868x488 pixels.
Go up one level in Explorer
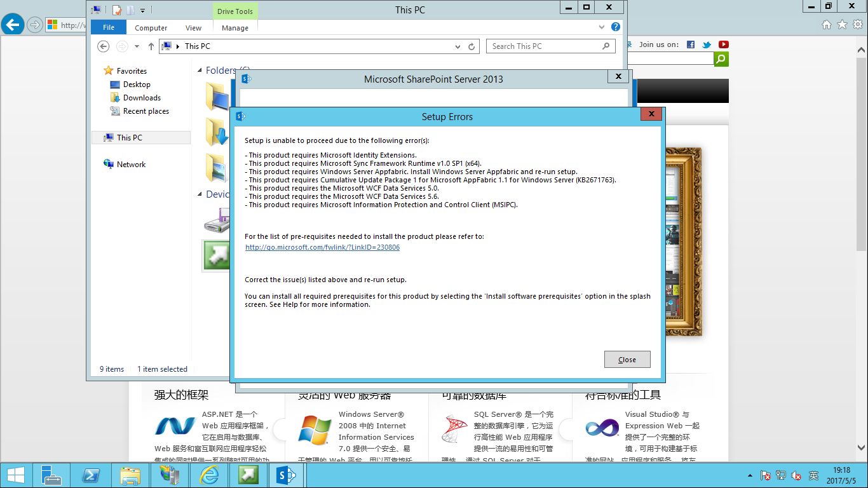click(x=151, y=46)
